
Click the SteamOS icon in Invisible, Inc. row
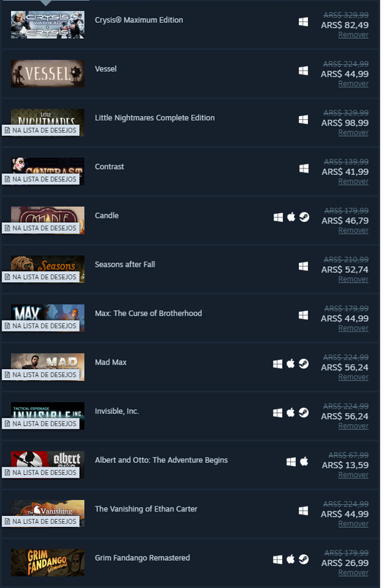tap(303, 412)
